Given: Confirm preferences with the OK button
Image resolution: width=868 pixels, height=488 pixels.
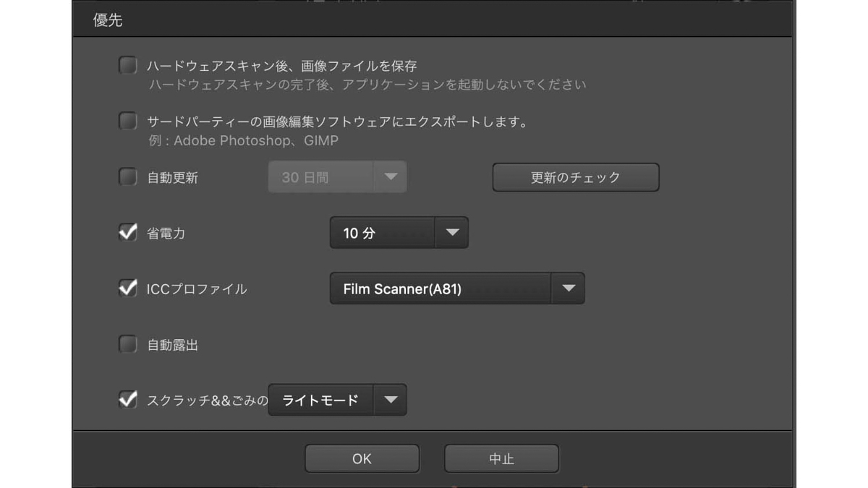Looking at the screenshot, I should pos(362,458).
